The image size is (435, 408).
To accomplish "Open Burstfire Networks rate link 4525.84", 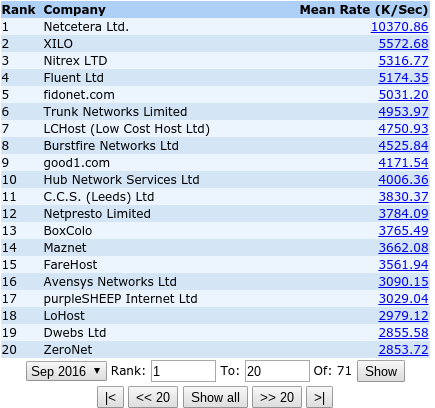I will (403, 146).
